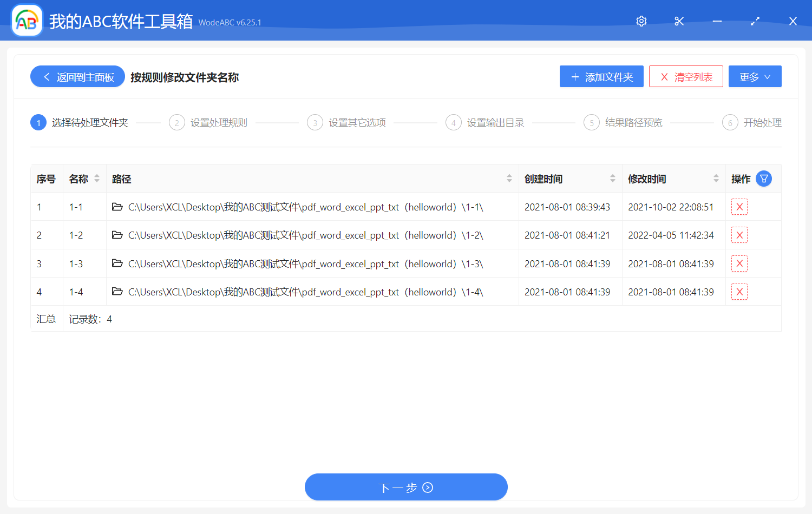
Task: Click step 2 设置处理规则 indicator
Action: pos(177,122)
